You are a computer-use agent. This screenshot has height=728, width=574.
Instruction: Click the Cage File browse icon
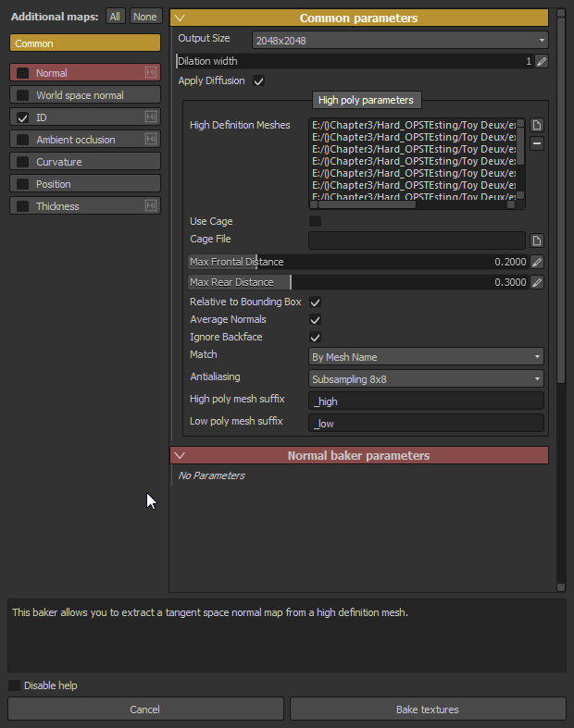[x=537, y=241]
